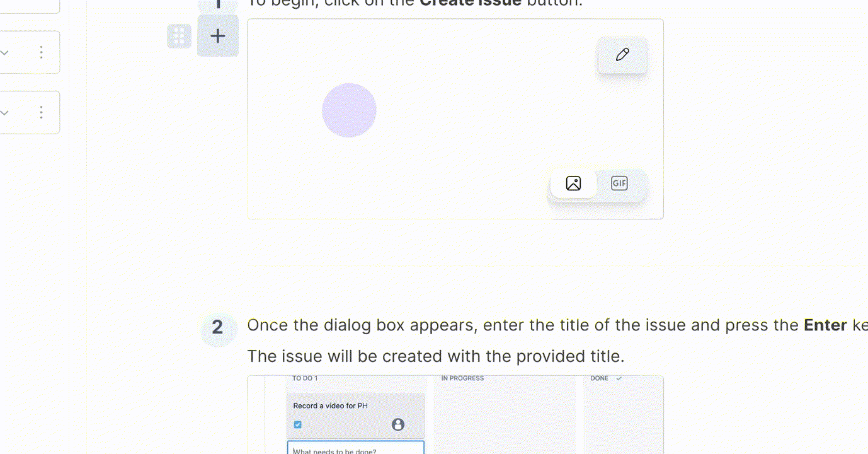Viewport: 868px width, 454px height.
Task: Open the first three-dot options menu
Action: pos(42,52)
